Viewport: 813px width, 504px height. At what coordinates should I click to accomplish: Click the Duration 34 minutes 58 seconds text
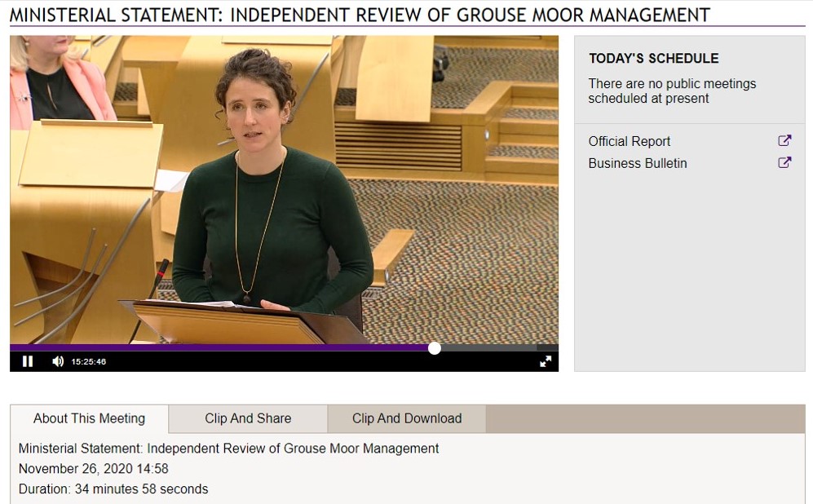(x=113, y=489)
